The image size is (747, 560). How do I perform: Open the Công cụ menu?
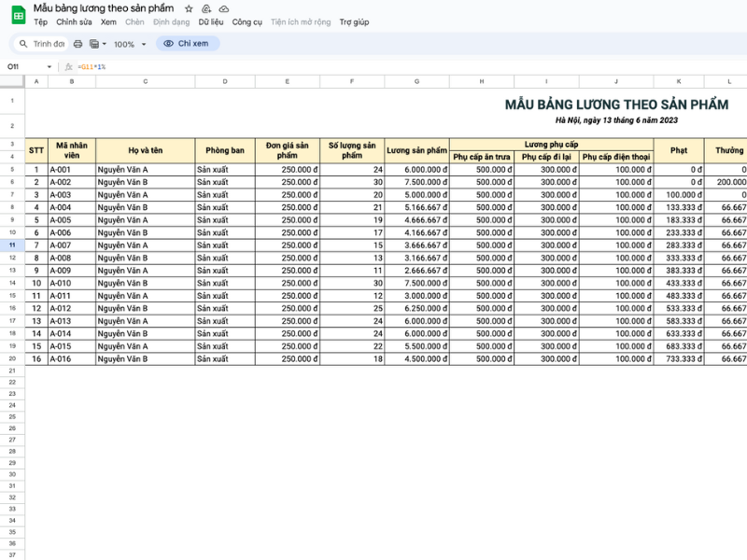tap(247, 21)
